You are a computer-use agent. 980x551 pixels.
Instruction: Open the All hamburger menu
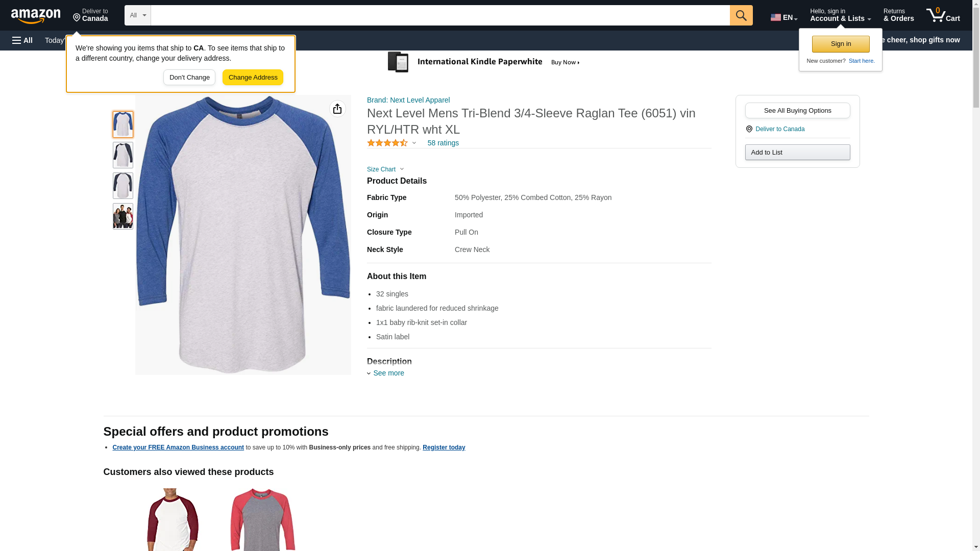click(x=22, y=40)
